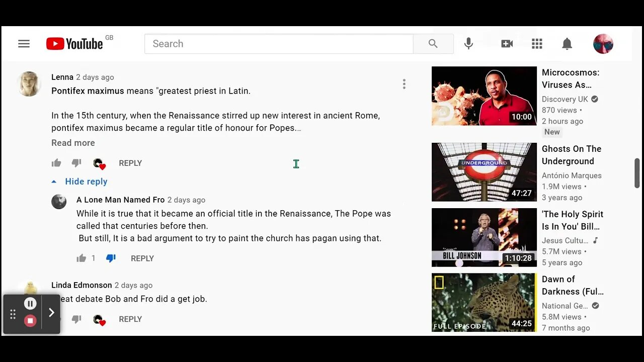Click the search magnifier button
Screen dimensions: 644x362
pyautogui.click(x=433, y=44)
